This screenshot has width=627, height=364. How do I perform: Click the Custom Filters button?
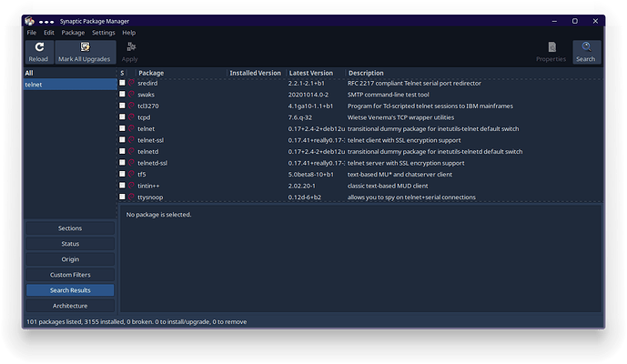(70, 275)
